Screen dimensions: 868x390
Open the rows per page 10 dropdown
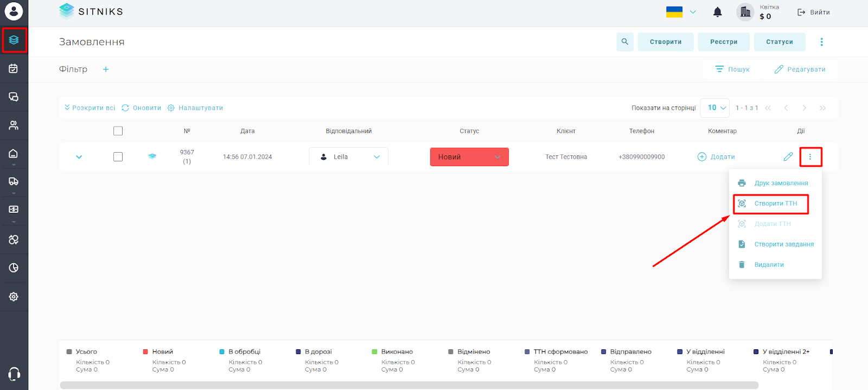[x=714, y=108]
